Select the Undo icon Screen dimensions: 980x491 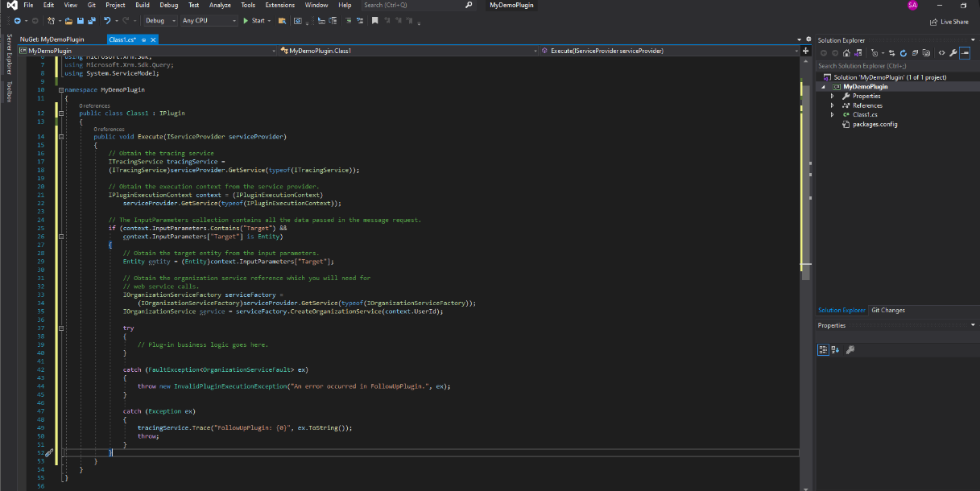coord(105,22)
